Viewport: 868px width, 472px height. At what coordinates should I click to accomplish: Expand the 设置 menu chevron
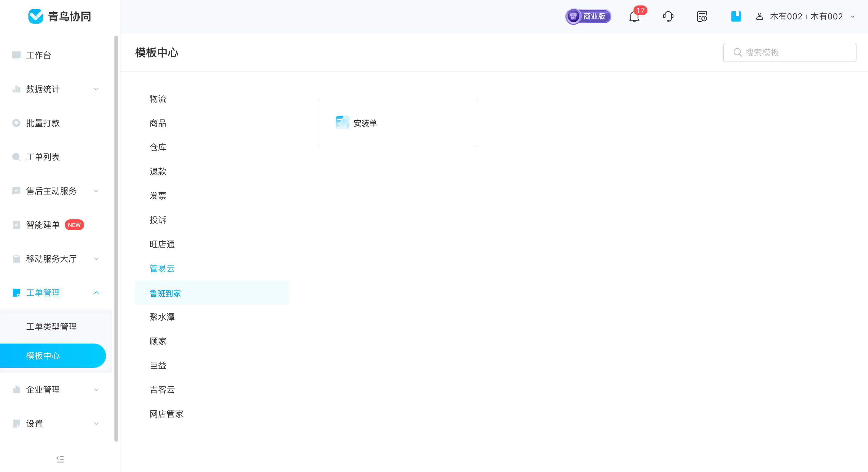click(x=96, y=424)
